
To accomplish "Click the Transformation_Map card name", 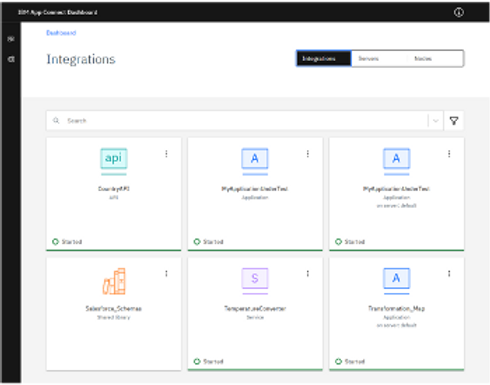I will point(396,308).
